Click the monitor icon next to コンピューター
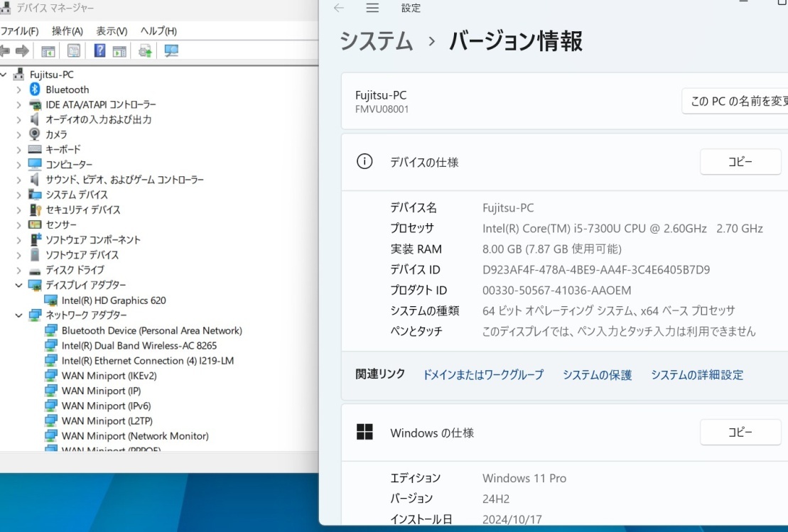The height and width of the screenshot is (532, 788). pyautogui.click(x=35, y=164)
